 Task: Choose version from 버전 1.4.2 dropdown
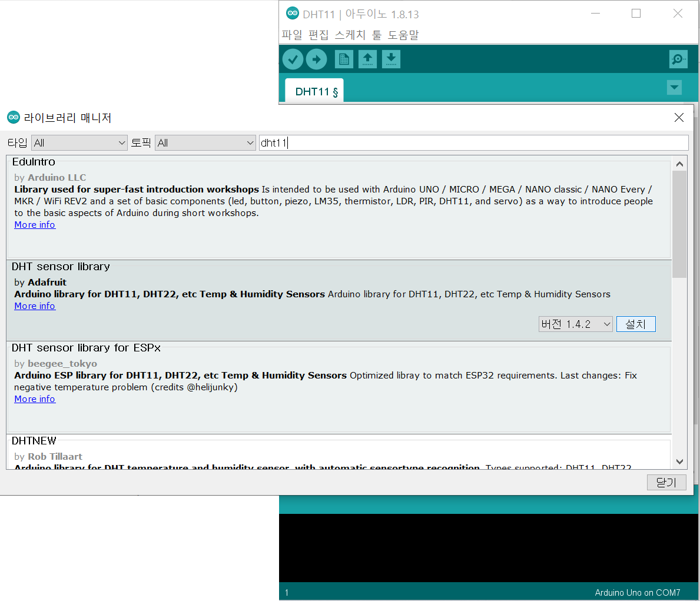click(575, 324)
